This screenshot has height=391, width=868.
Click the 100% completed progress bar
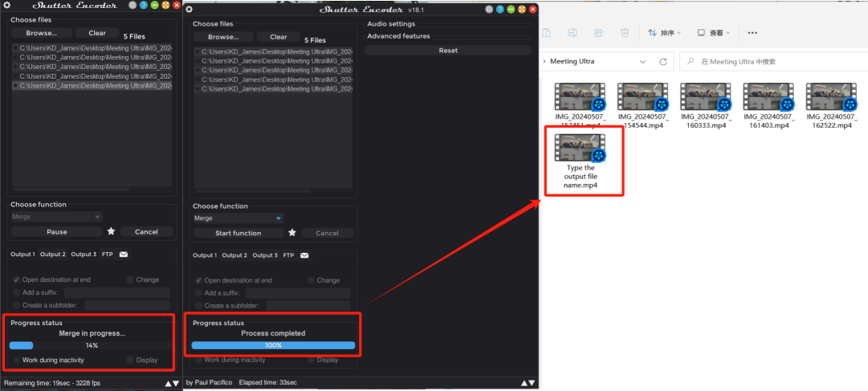point(274,345)
